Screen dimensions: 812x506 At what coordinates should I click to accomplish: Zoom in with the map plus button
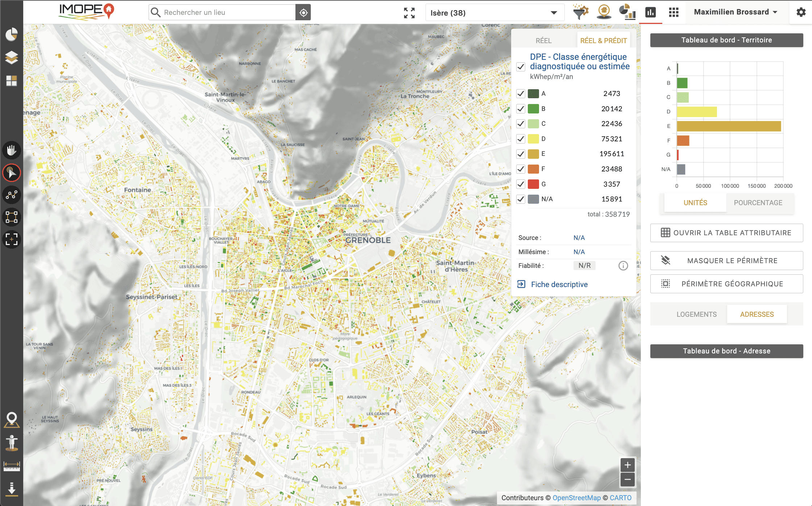pyautogui.click(x=627, y=465)
